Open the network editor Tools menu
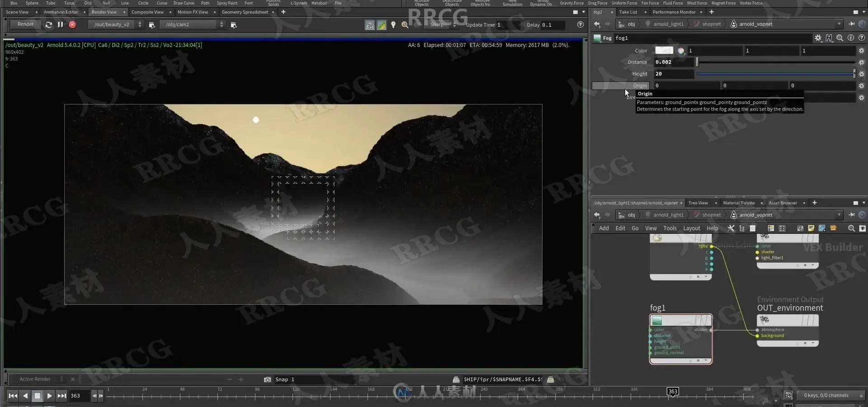Screen dimensions: 868x407 pos(670,228)
